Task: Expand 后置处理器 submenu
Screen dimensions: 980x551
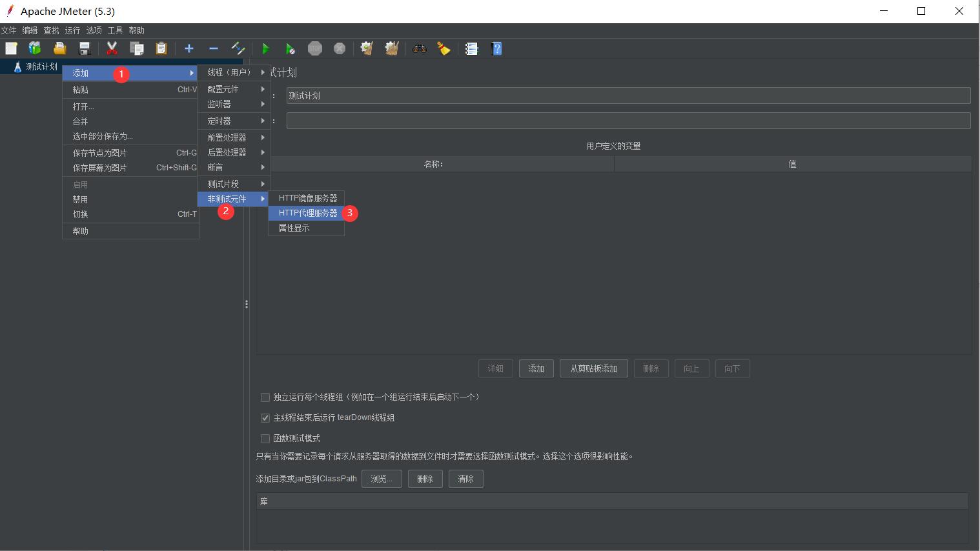Action: coord(234,152)
